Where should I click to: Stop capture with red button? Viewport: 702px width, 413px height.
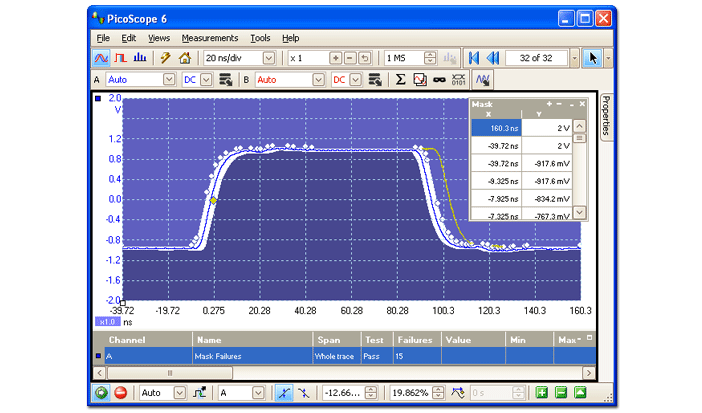pyautogui.click(x=120, y=393)
